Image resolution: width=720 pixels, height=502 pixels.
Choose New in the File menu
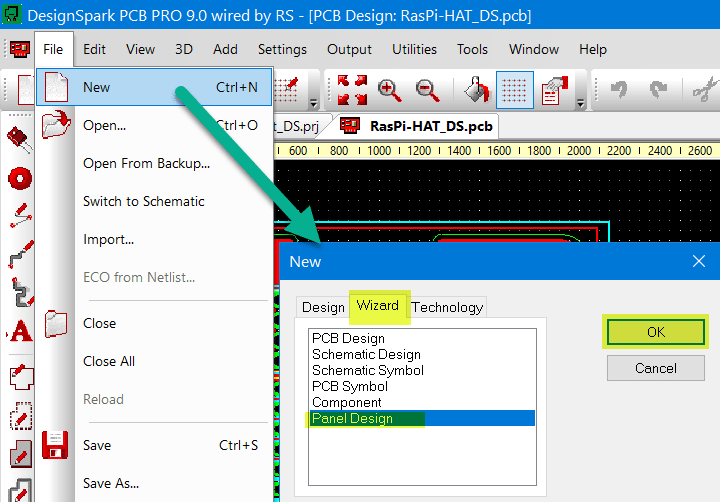pyautogui.click(x=154, y=87)
